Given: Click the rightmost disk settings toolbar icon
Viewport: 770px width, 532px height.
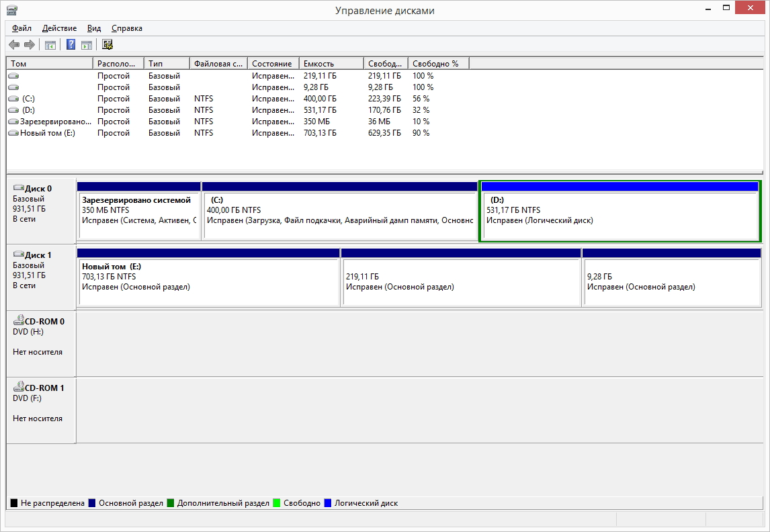Looking at the screenshot, I should click(x=107, y=44).
